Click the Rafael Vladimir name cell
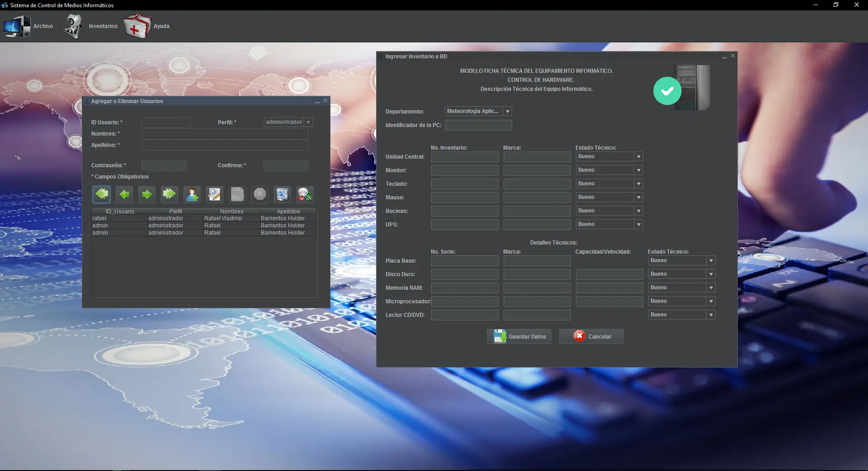The height and width of the screenshot is (471, 868). [231, 218]
